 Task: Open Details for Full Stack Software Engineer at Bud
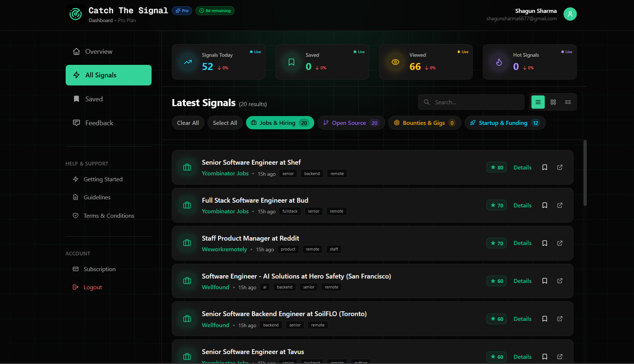(522, 205)
